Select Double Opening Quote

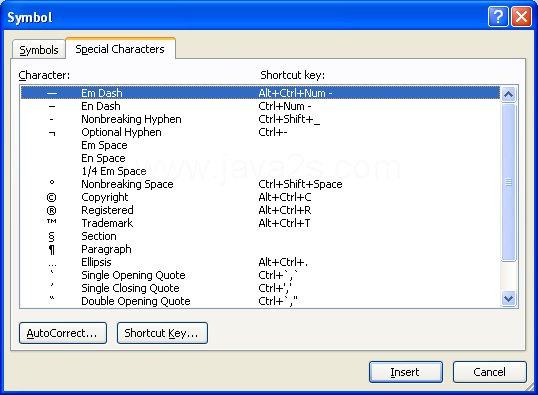point(260,301)
